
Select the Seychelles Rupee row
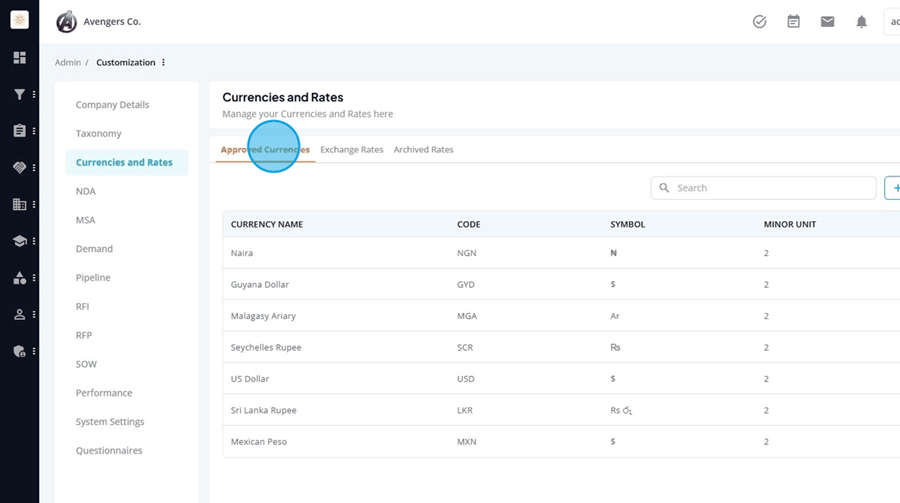561,347
